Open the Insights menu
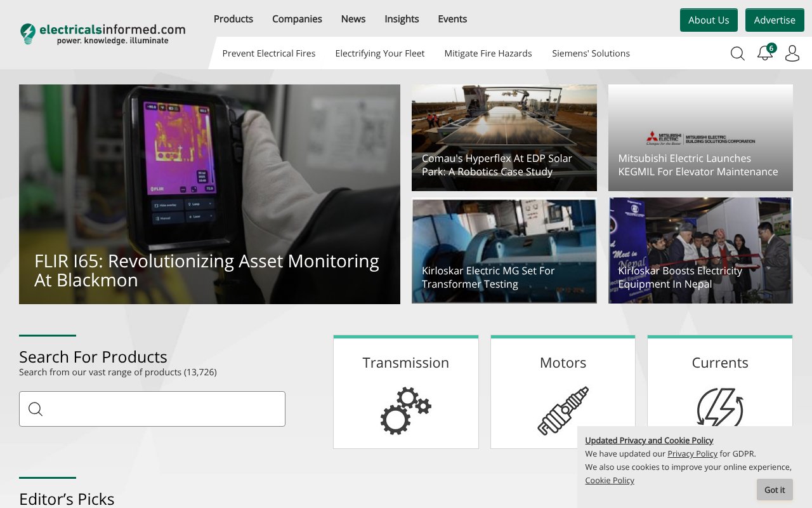This screenshot has height=508, width=812. [402, 19]
